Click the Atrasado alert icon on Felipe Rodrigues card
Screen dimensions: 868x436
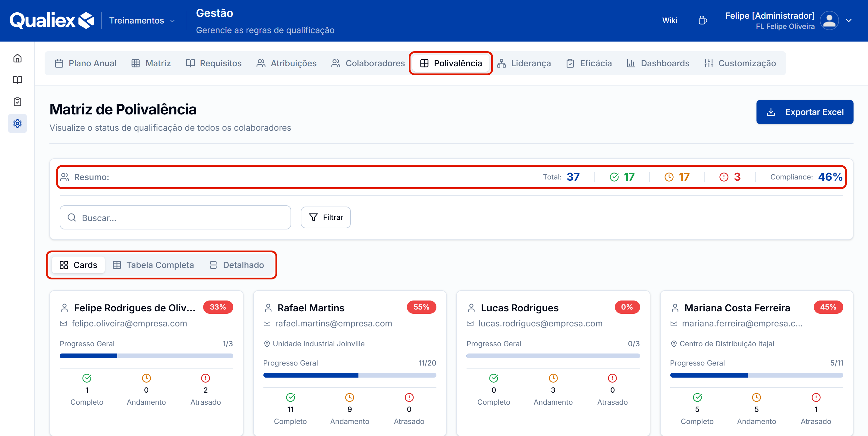point(205,378)
